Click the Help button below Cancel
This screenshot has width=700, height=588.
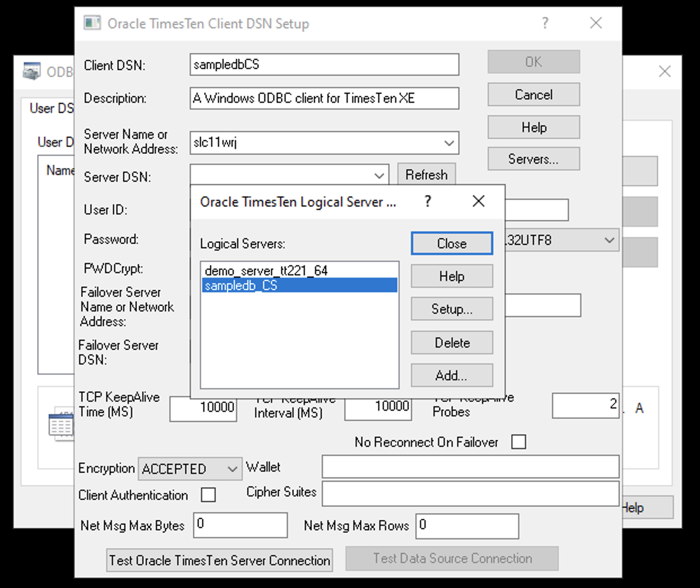click(533, 128)
